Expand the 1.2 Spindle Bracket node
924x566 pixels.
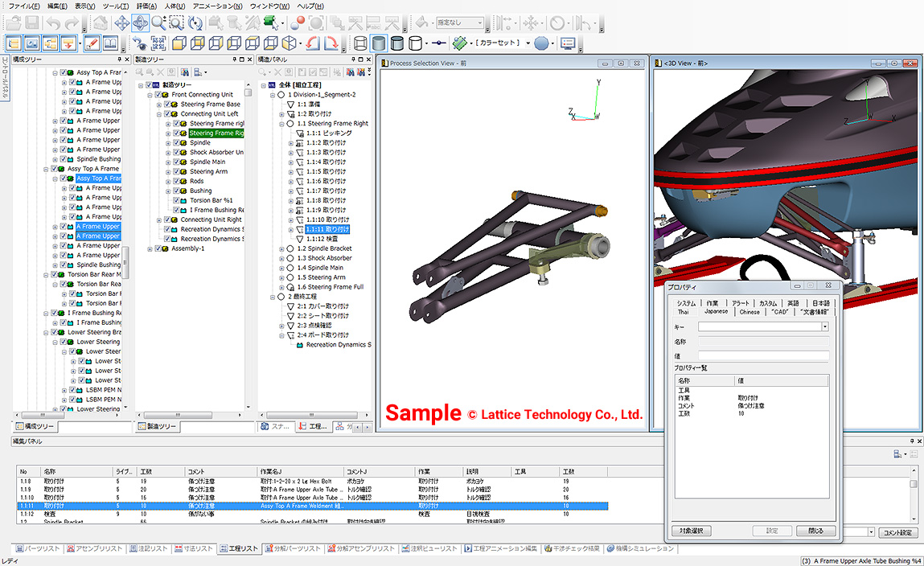[281, 248]
